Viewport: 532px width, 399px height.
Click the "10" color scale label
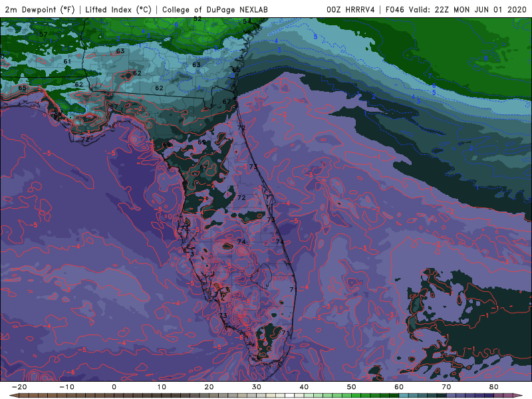162,387
